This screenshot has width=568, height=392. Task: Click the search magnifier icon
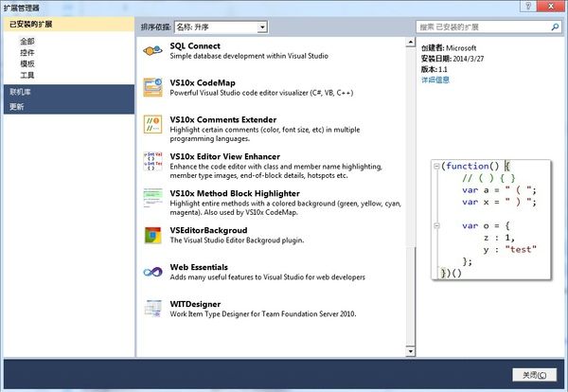pos(555,27)
